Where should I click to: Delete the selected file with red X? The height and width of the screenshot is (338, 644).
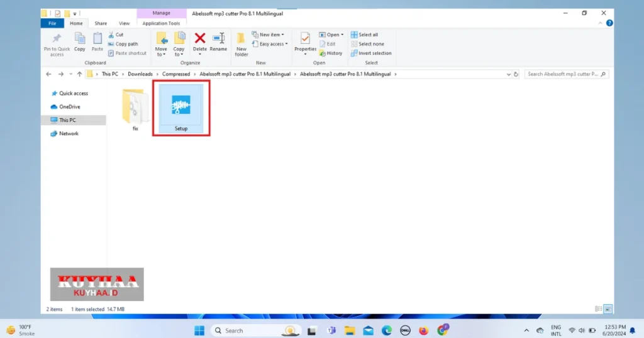click(200, 45)
